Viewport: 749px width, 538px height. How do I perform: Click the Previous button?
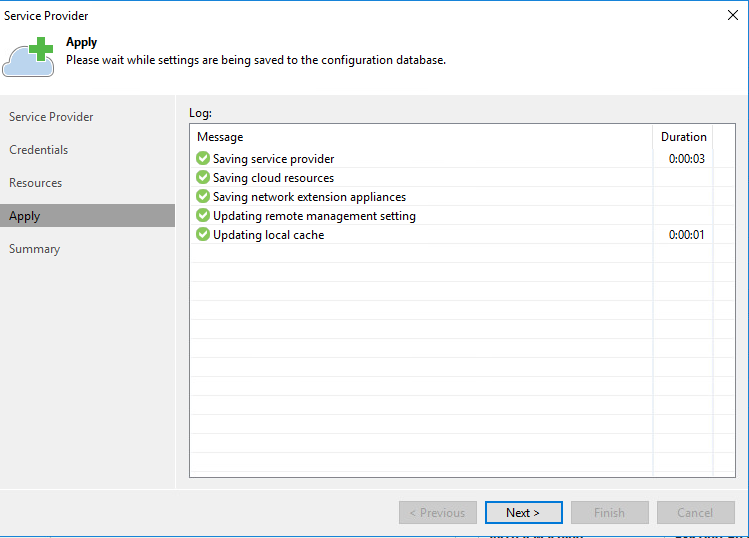pyautogui.click(x=438, y=513)
